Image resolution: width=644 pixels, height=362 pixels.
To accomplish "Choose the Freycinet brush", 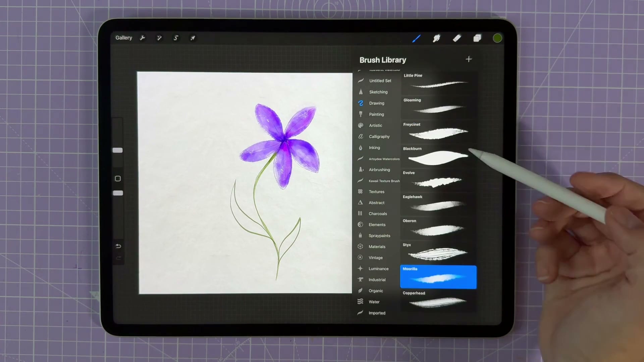I will 438,132.
